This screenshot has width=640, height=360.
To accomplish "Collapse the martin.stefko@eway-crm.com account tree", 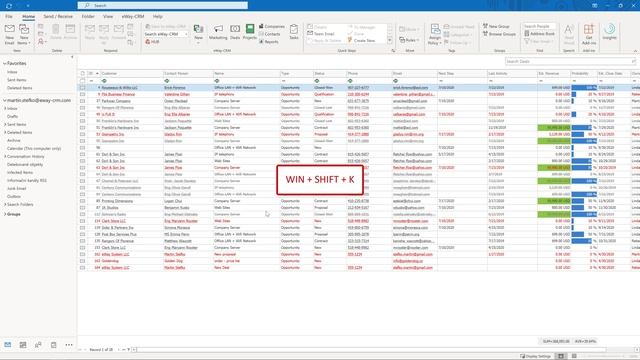I will click(4, 100).
